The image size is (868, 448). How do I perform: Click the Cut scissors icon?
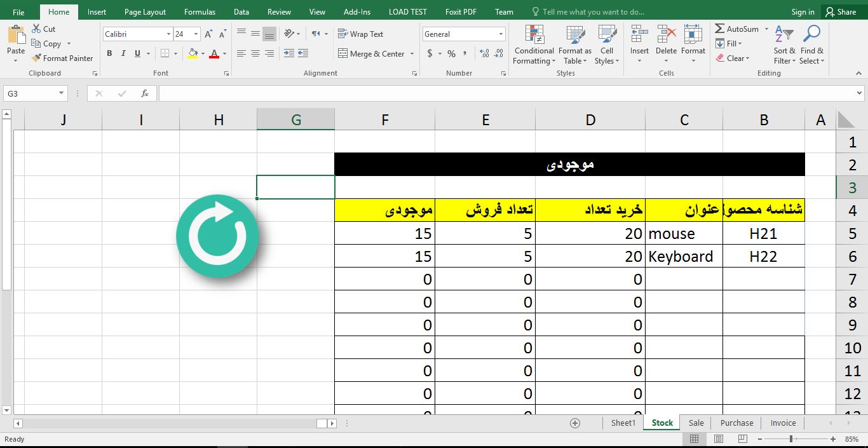pos(36,29)
